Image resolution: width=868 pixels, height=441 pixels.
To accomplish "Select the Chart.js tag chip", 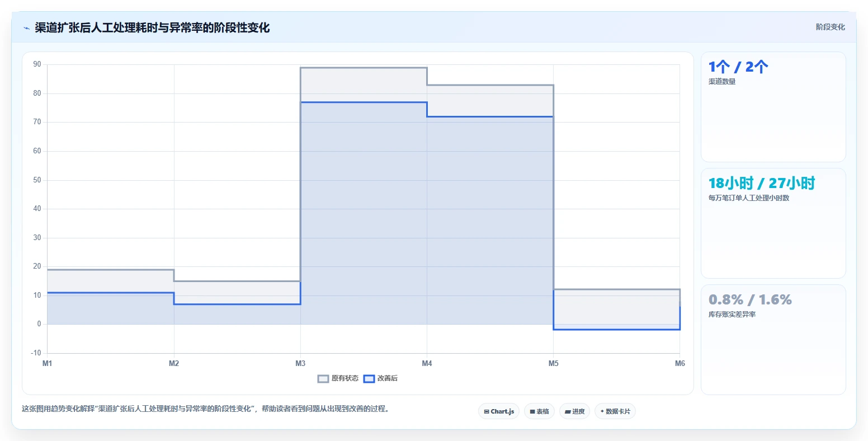I will (499, 411).
